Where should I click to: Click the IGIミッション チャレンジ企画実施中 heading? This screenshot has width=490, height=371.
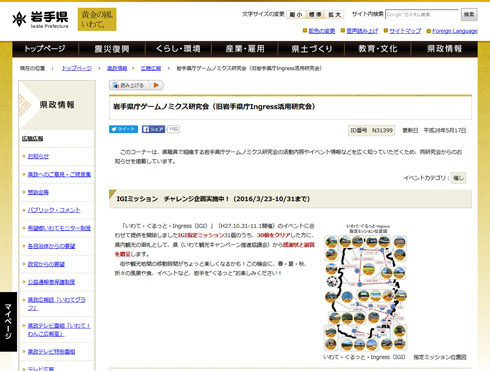(213, 199)
